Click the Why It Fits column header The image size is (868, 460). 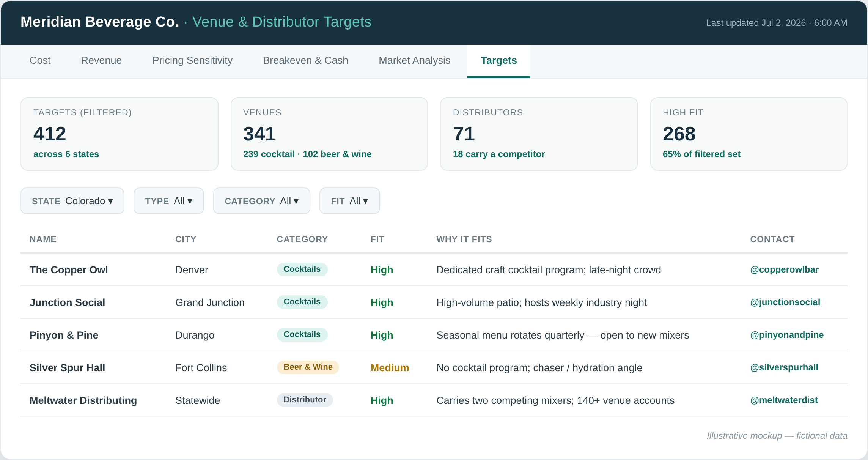pos(464,239)
